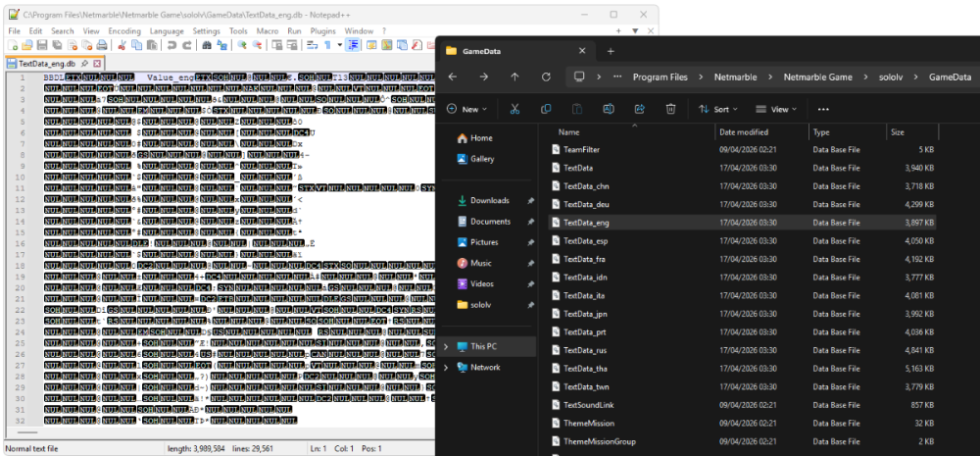980x456 pixels.
Task: Click the Zoom in magnifier icon
Action: click(242, 45)
